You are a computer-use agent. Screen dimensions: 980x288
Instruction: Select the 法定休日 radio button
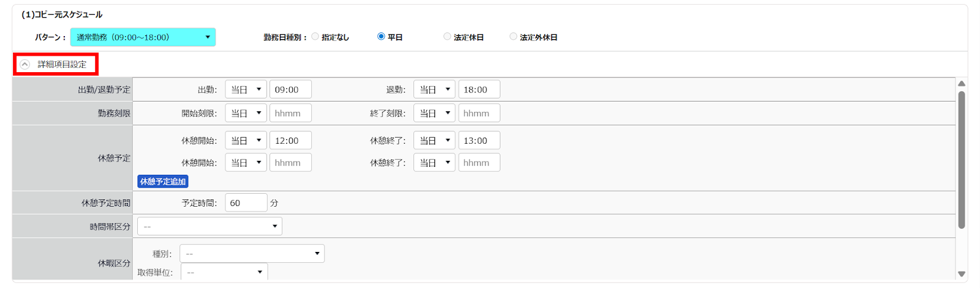pyautogui.click(x=447, y=37)
